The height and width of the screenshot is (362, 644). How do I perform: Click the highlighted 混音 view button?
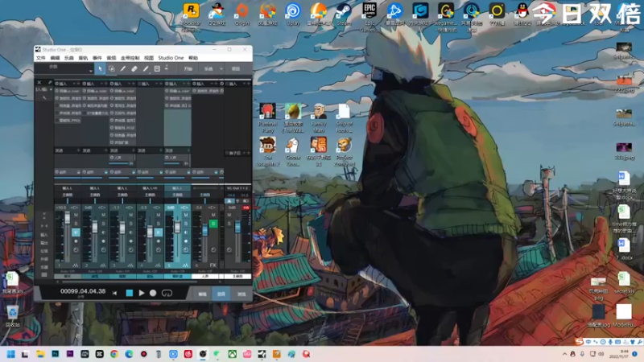(x=221, y=294)
